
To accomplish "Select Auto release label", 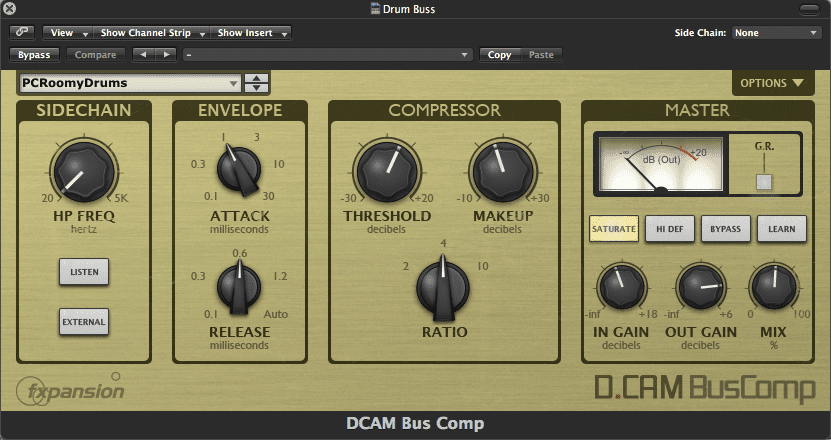I will click(x=276, y=314).
